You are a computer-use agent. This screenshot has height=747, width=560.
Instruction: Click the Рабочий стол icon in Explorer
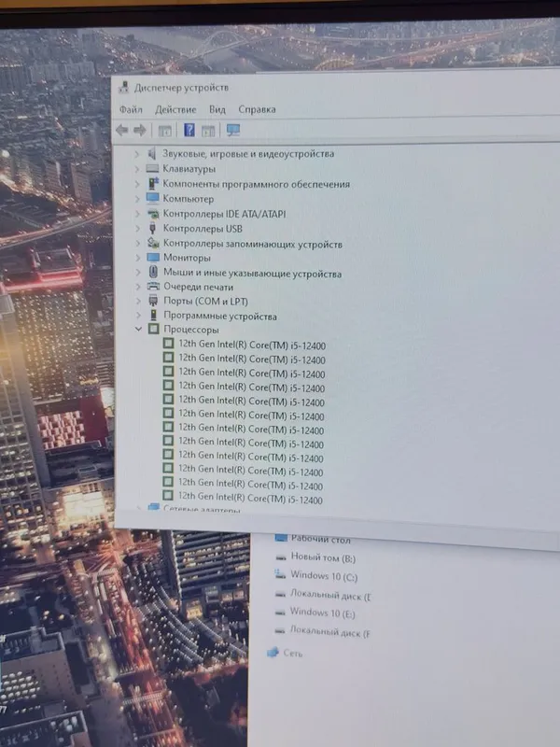[281, 538]
